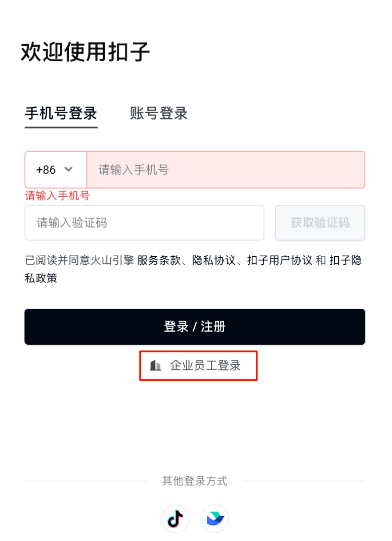392x541 pixels.
Task: Focus the 请输入验证码 verification code field
Action: 144,223
